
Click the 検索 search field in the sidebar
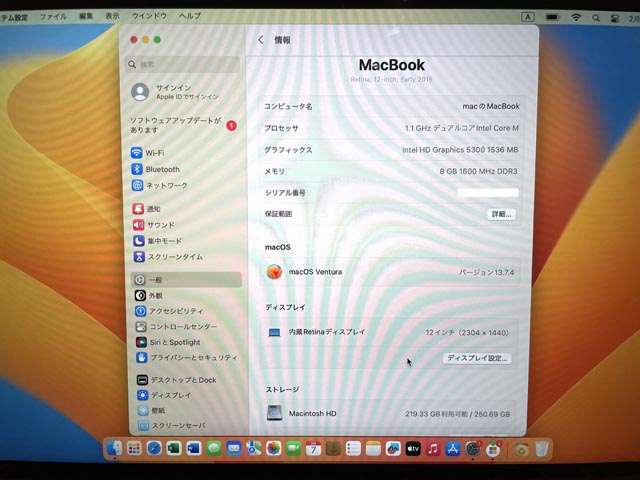click(x=185, y=64)
